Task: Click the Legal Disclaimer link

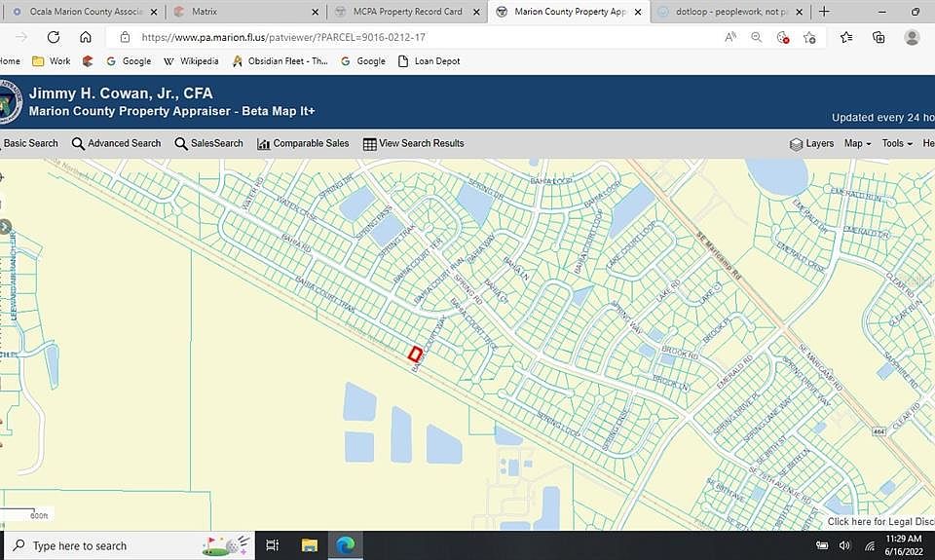Action: click(879, 522)
